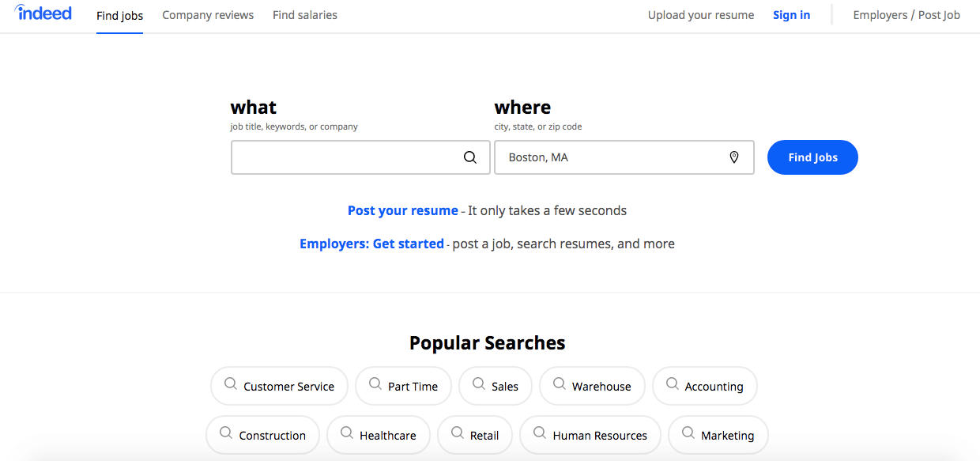Go to the Find salaries page

305,15
